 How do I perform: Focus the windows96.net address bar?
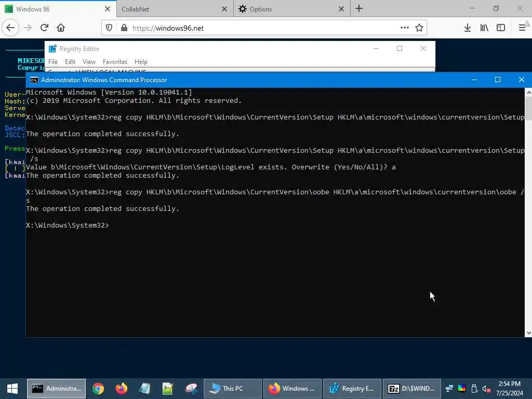pos(264,28)
